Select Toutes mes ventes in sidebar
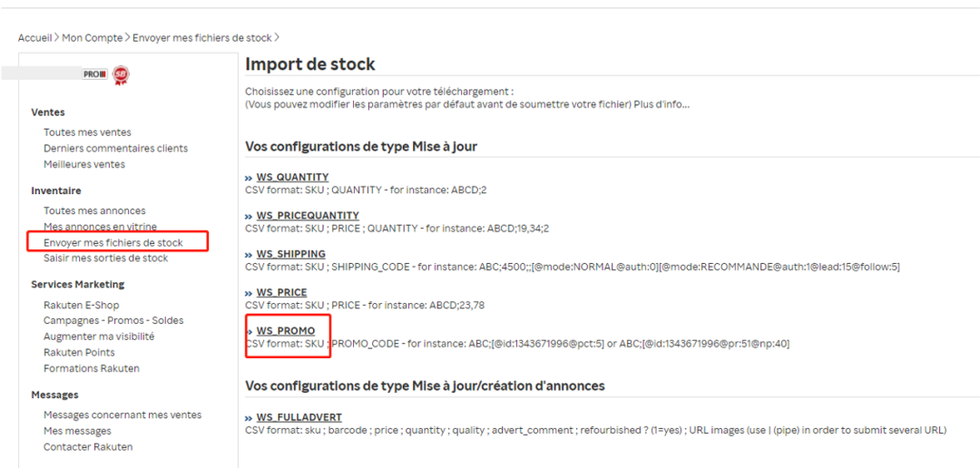 click(x=87, y=132)
